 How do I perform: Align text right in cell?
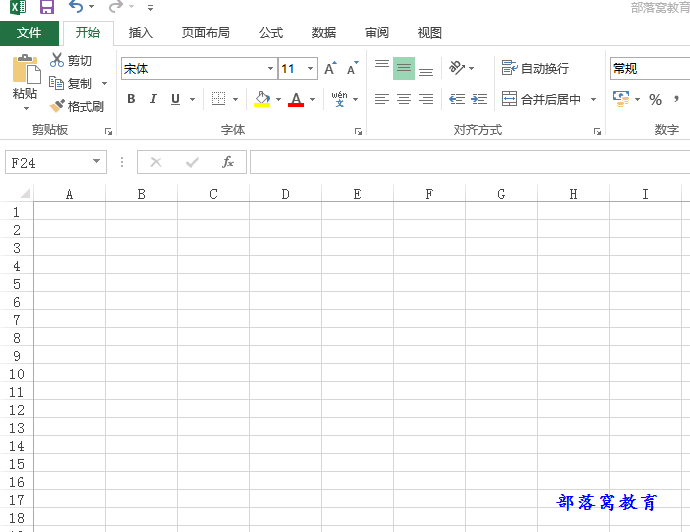tap(426, 99)
